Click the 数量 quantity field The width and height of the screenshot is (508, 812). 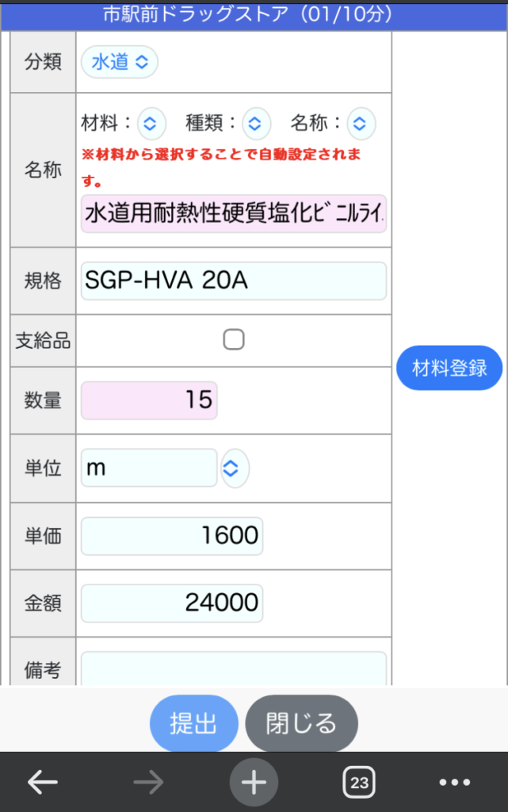pyautogui.click(x=149, y=400)
